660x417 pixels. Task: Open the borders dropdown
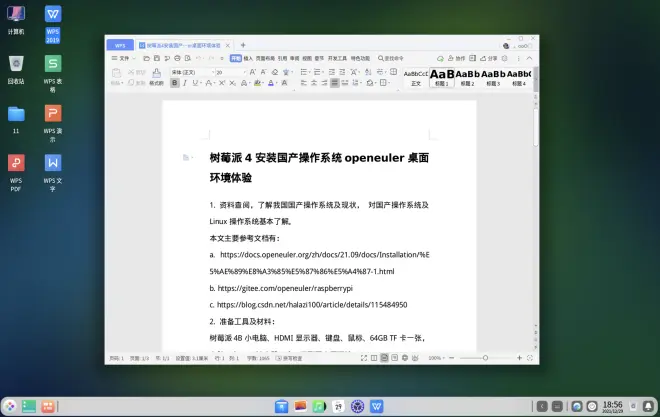pos(389,83)
